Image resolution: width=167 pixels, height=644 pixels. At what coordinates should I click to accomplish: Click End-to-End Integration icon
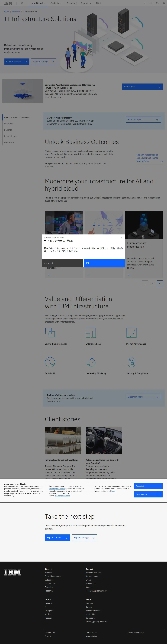coord(50,333)
